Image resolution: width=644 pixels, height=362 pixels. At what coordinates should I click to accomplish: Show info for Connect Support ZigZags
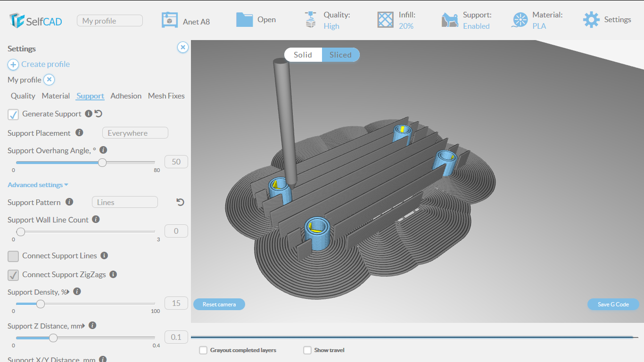[113, 274]
